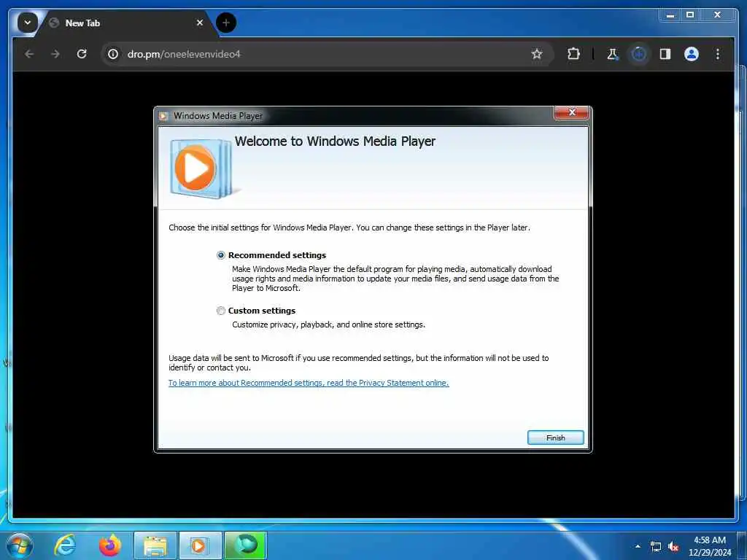
Task: Expand the tab search dropdown
Action: point(28,23)
